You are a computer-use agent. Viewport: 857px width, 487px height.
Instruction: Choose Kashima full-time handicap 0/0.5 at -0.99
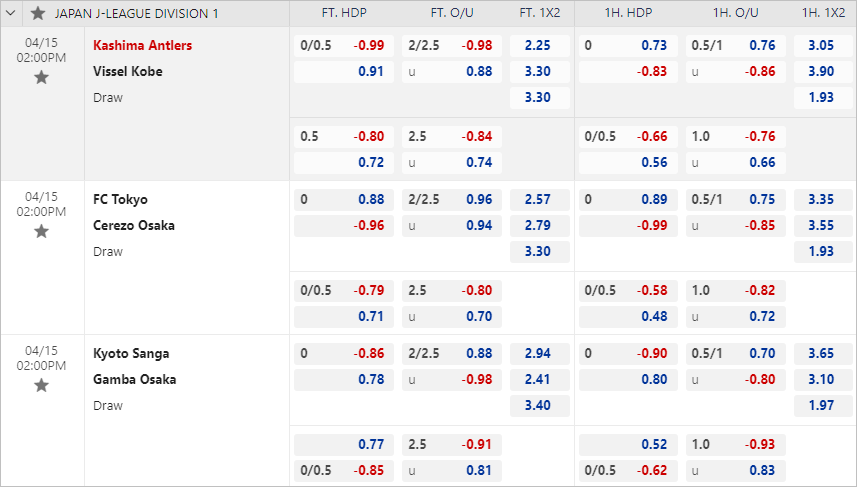[344, 46]
